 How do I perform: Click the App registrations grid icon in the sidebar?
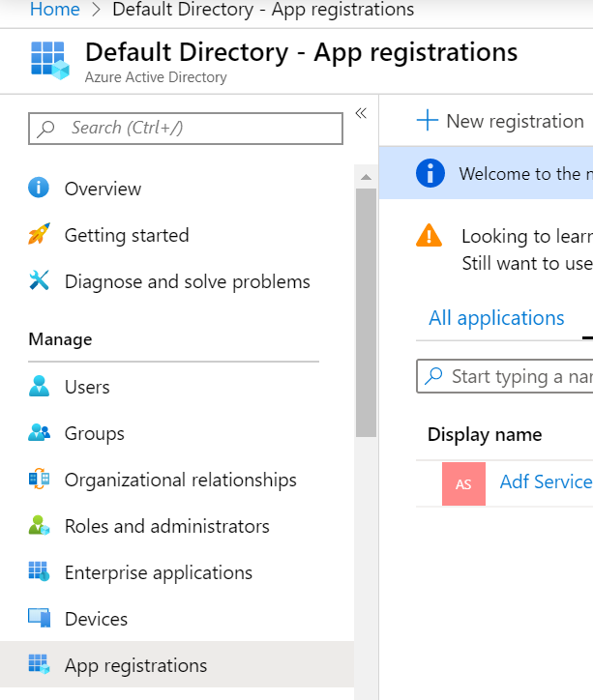[x=39, y=664]
